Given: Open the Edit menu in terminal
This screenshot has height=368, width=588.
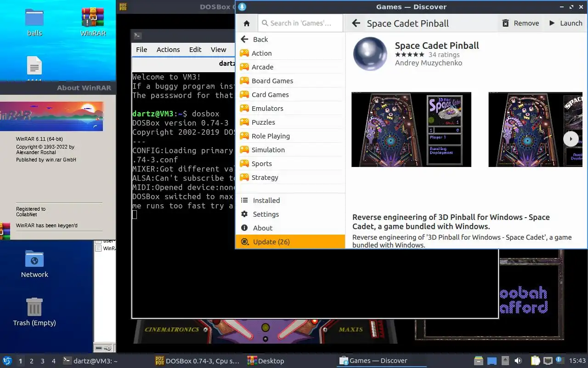Looking at the screenshot, I should [x=195, y=50].
